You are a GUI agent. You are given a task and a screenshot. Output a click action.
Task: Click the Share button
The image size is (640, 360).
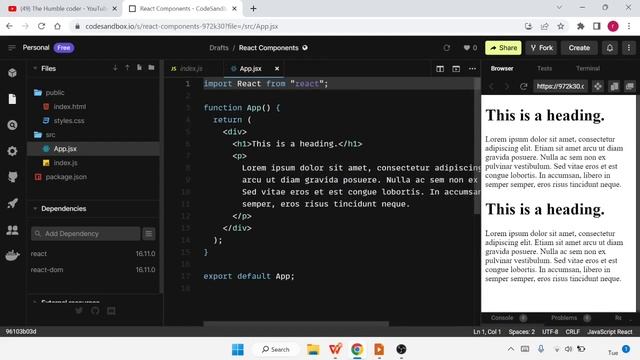click(x=503, y=48)
